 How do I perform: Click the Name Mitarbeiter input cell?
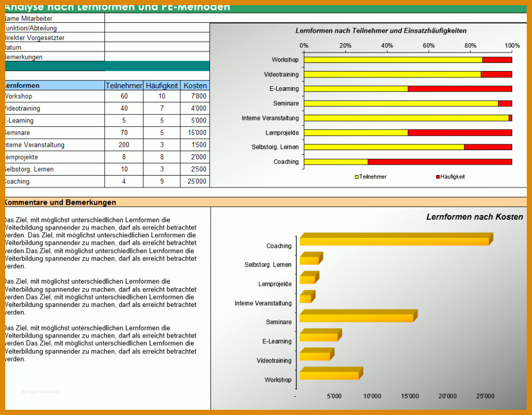tap(315, 18)
